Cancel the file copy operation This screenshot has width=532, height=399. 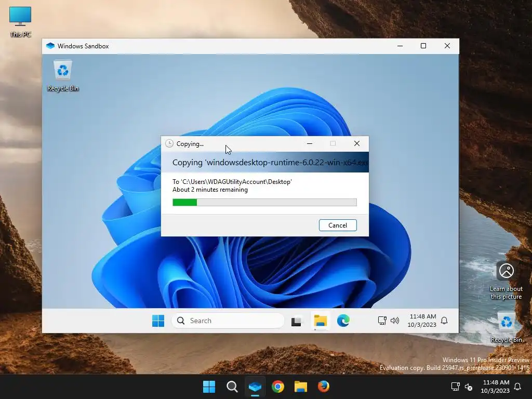click(x=338, y=225)
